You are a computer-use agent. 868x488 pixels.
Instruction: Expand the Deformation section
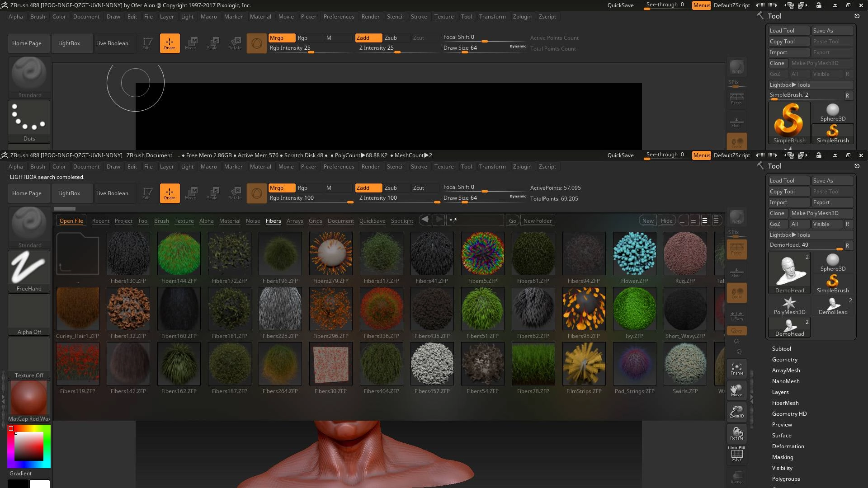tap(788, 446)
